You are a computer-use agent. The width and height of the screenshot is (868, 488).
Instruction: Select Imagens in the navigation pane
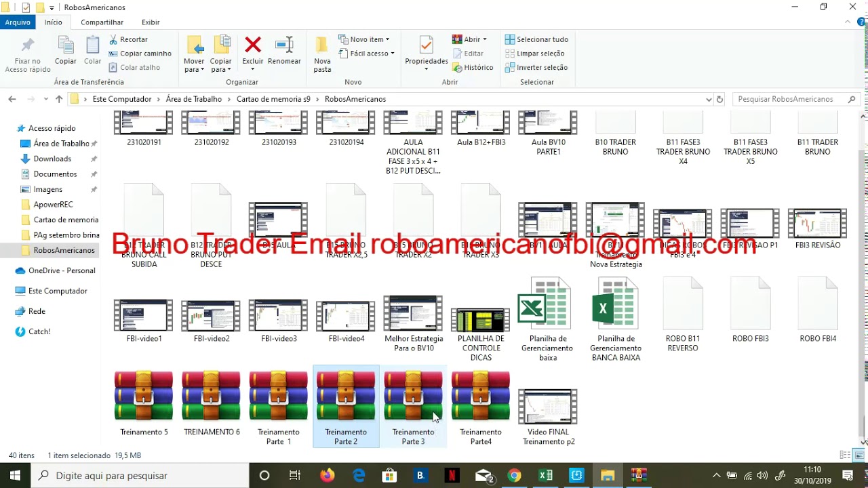coord(48,189)
